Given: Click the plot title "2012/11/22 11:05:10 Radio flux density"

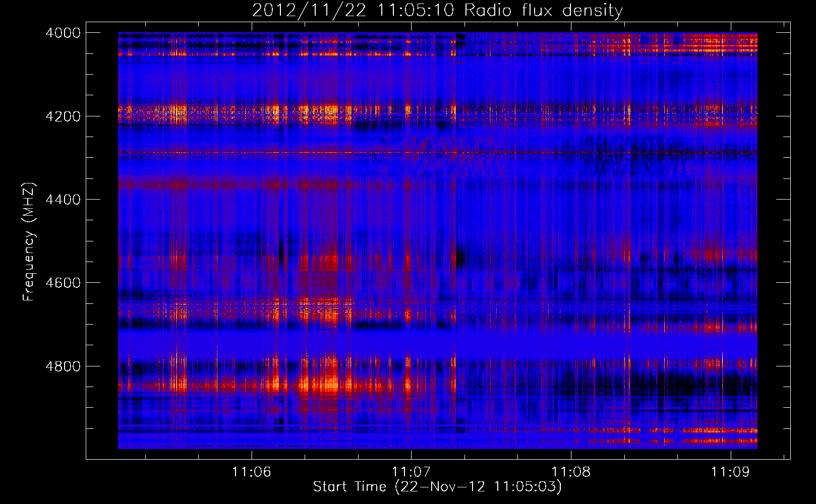Looking at the screenshot, I should (x=437, y=10).
